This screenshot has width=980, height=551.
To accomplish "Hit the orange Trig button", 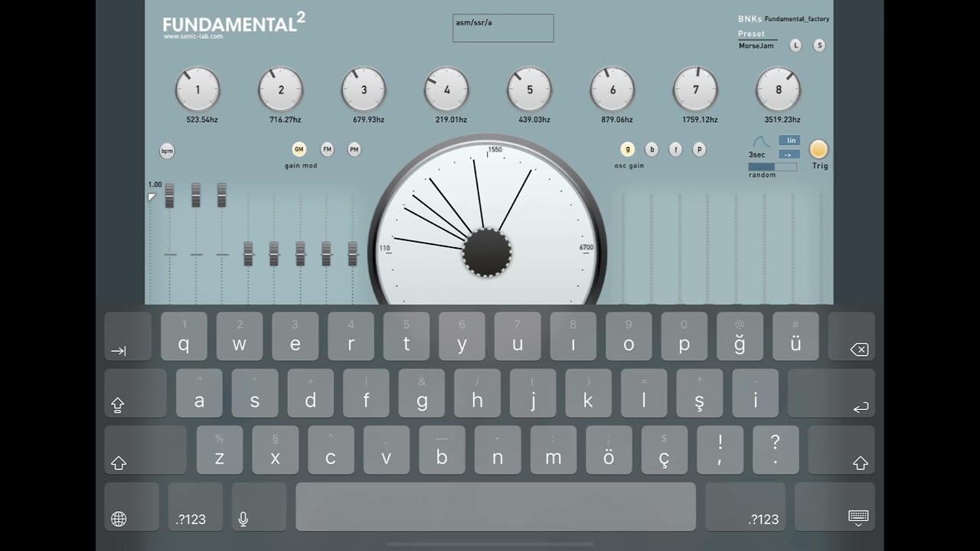I will [x=818, y=149].
